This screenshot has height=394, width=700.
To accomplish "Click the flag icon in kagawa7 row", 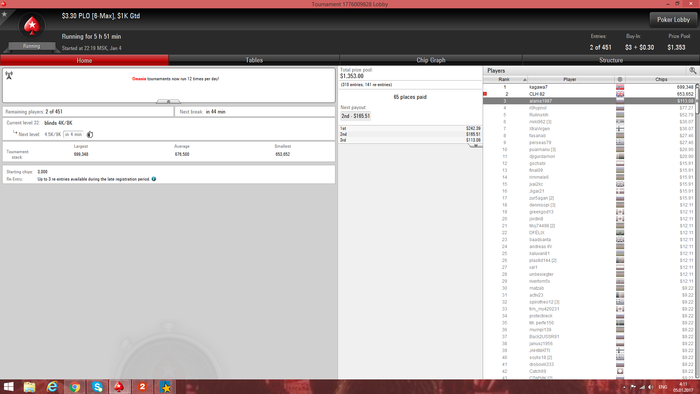I will point(620,87).
